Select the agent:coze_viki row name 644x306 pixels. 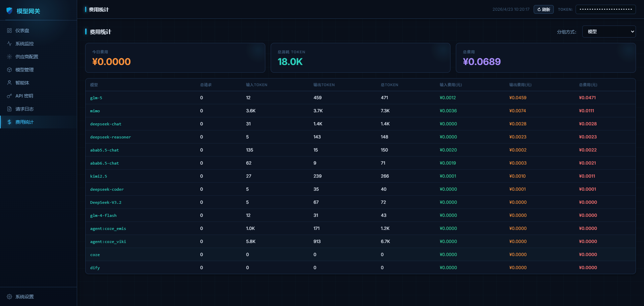pos(108,242)
